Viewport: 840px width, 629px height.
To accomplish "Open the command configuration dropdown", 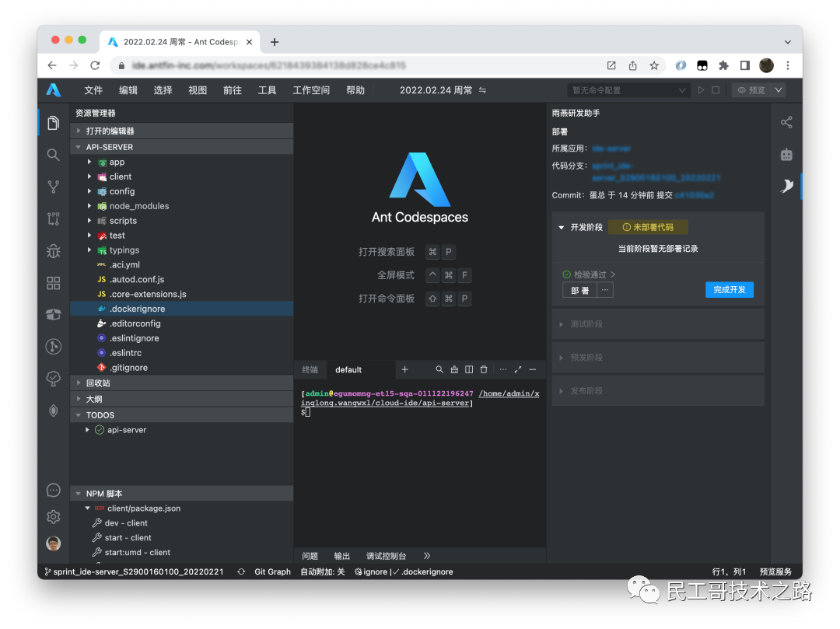I will 628,90.
